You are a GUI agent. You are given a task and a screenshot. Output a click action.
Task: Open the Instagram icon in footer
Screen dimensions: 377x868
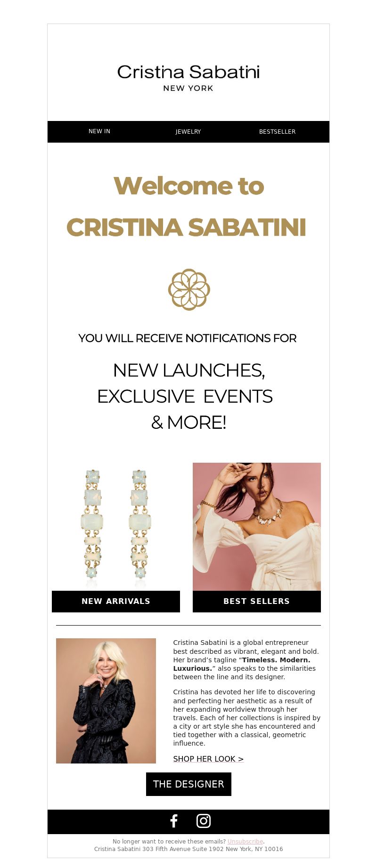pos(204,821)
